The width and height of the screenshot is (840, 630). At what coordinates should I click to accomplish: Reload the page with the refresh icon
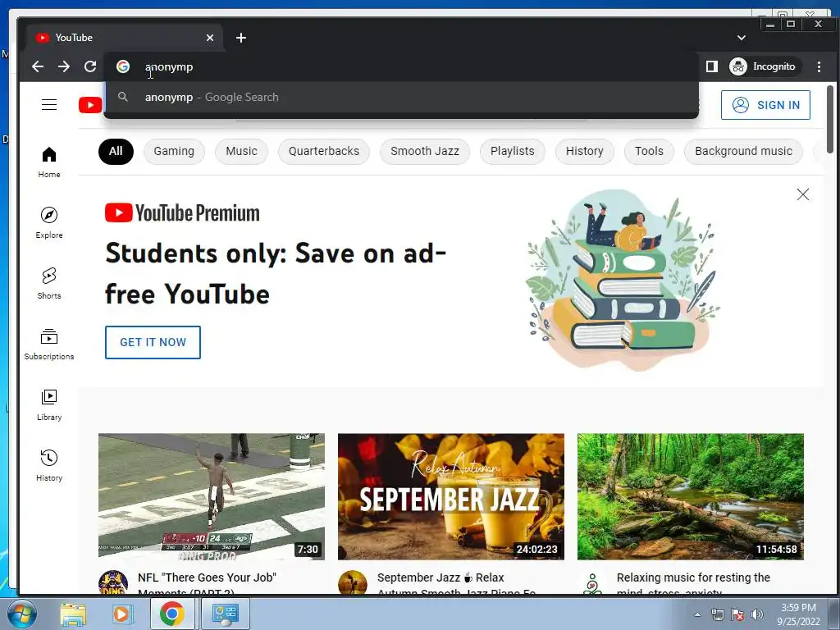pos(90,66)
